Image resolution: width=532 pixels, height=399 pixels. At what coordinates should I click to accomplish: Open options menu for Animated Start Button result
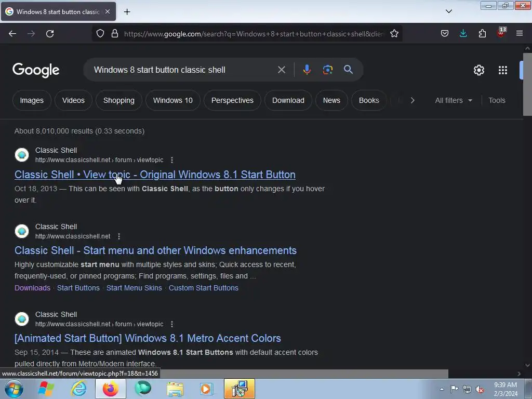point(172,324)
